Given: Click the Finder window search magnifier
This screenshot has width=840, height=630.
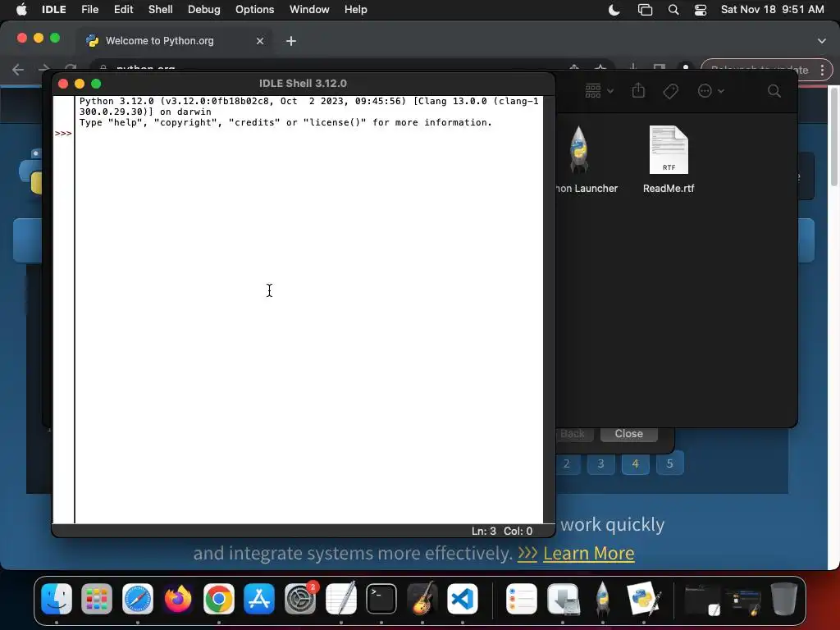Looking at the screenshot, I should pyautogui.click(x=774, y=91).
